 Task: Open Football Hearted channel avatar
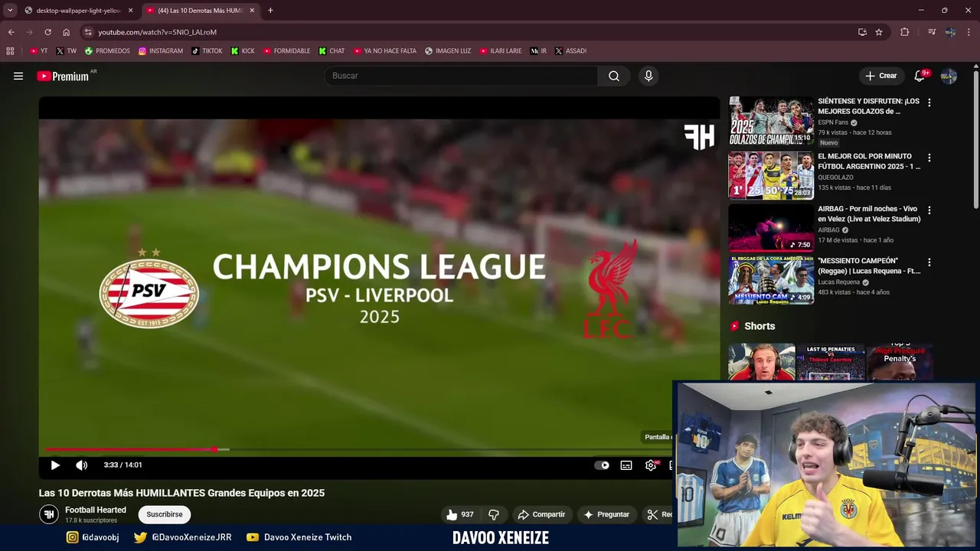point(49,514)
